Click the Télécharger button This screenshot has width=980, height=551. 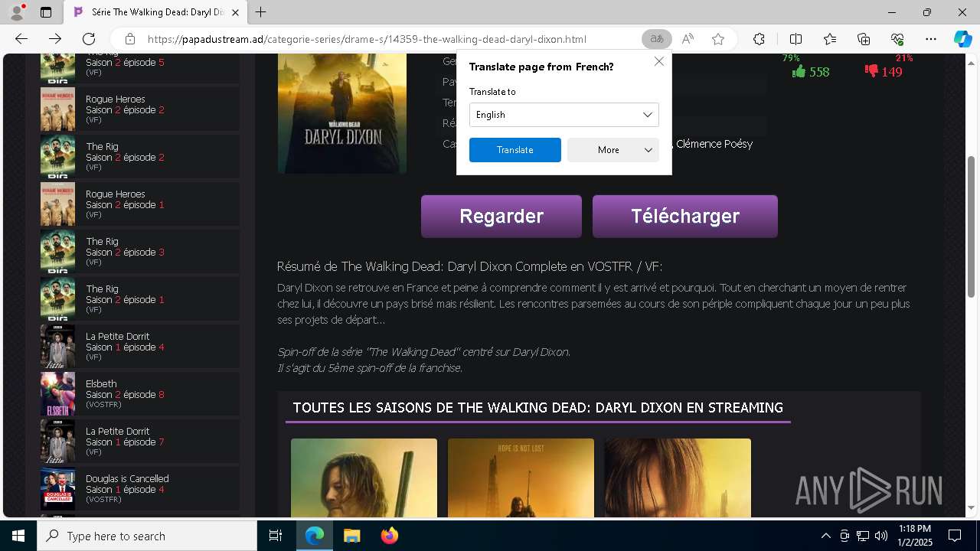pos(685,216)
